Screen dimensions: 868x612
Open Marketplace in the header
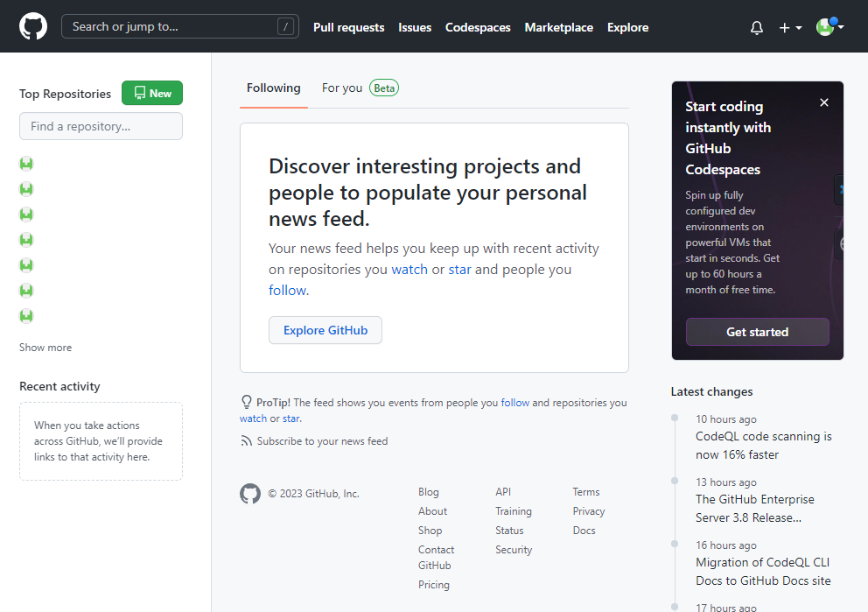click(558, 27)
